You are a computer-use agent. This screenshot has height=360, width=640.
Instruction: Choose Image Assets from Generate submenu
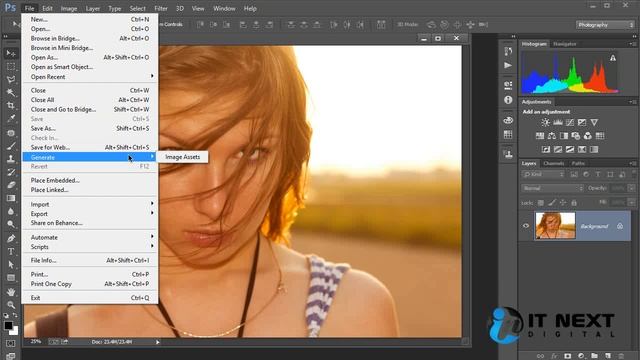point(182,157)
